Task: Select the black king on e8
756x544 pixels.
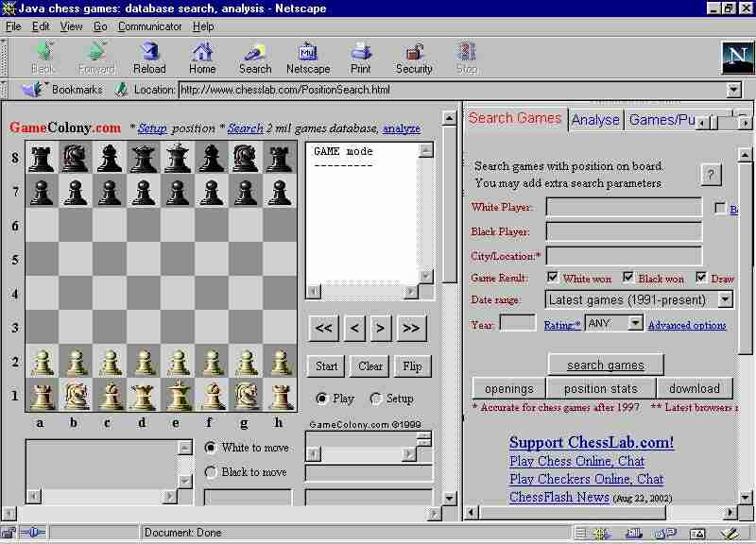Action: [178, 157]
